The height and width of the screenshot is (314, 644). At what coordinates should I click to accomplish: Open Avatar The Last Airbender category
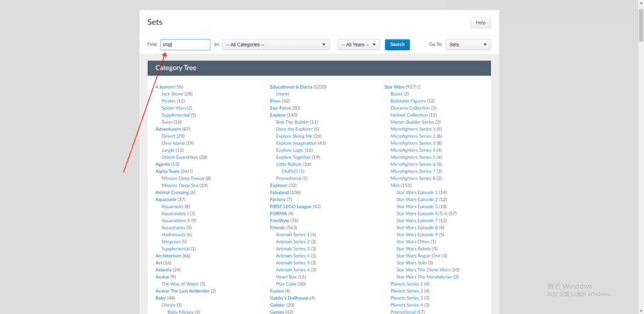(x=182, y=291)
